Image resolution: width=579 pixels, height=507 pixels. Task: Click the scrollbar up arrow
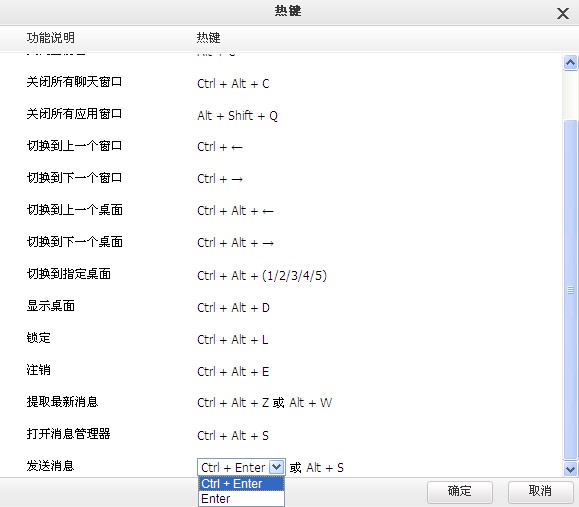570,62
